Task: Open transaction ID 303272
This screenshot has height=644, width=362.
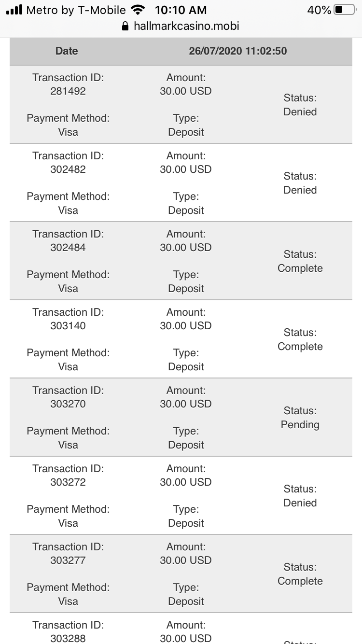Action: point(68,482)
